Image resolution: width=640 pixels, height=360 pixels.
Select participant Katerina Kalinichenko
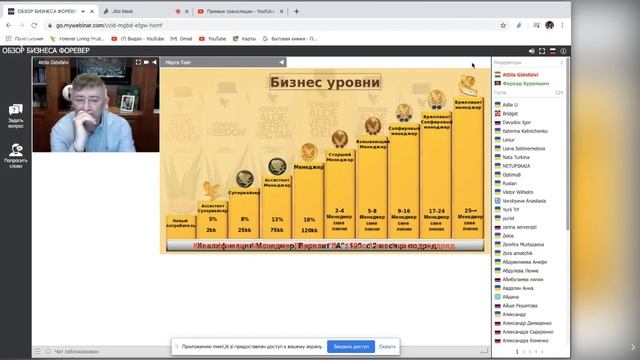(x=525, y=131)
